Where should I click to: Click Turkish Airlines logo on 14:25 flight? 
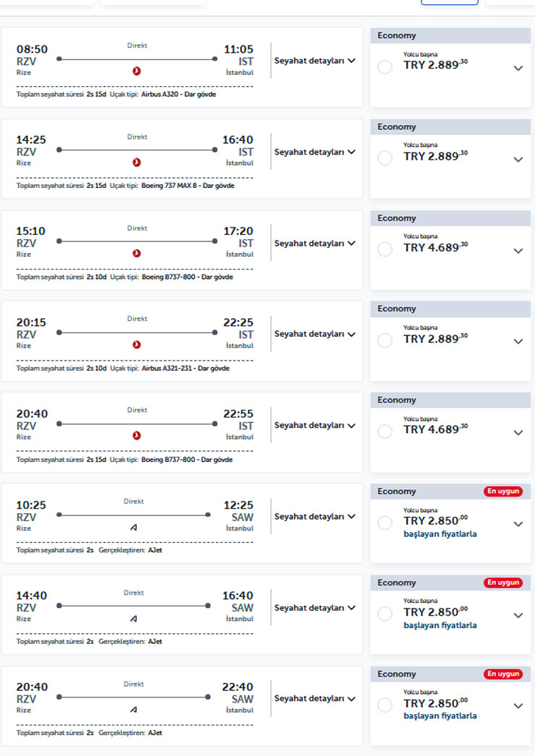tap(137, 162)
